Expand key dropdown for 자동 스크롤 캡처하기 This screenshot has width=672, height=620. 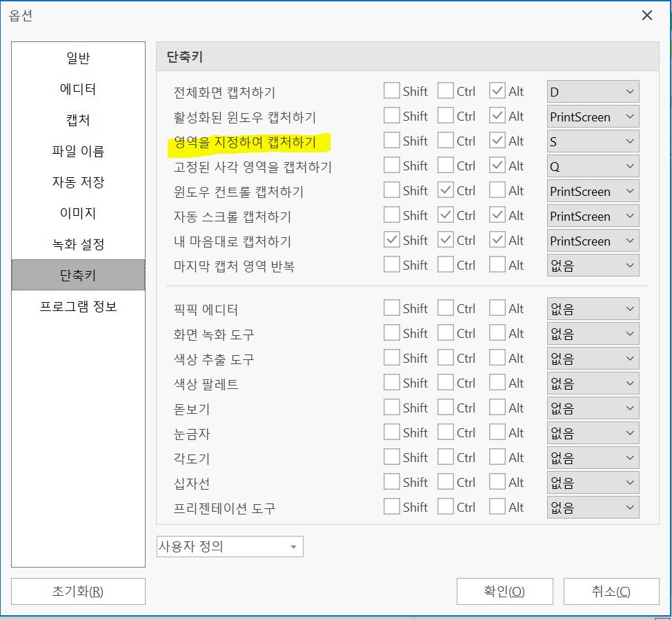(x=593, y=216)
